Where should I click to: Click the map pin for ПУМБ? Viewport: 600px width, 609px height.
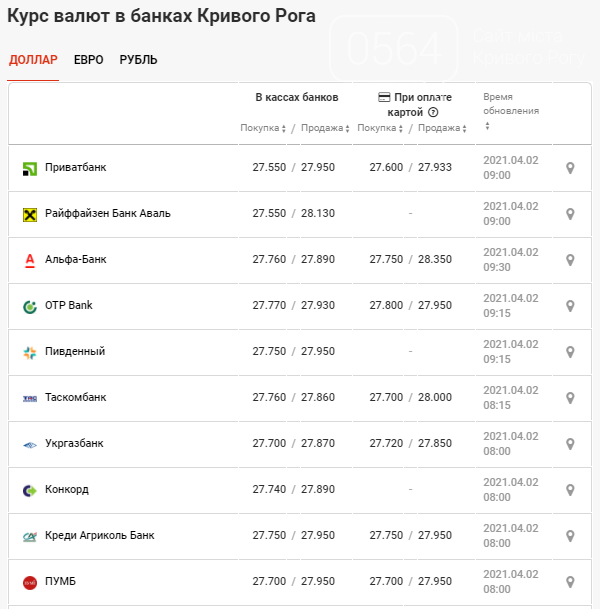570,582
